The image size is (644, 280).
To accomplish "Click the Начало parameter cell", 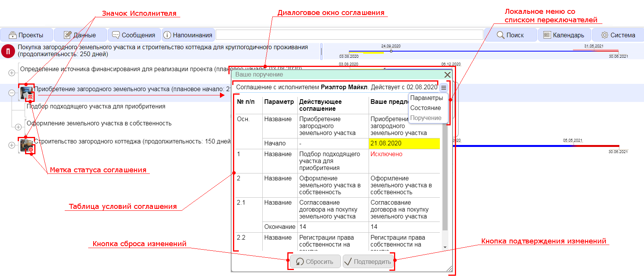I will (280, 143).
